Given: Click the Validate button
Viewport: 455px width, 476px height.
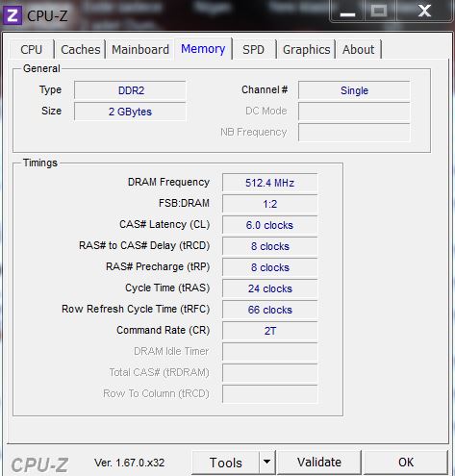Looking at the screenshot, I should pyautogui.click(x=319, y=463).
